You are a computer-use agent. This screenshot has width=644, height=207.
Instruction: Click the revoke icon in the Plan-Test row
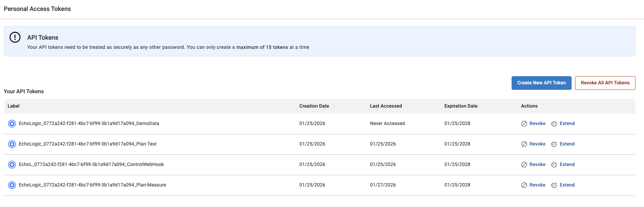tap(524, 144)
